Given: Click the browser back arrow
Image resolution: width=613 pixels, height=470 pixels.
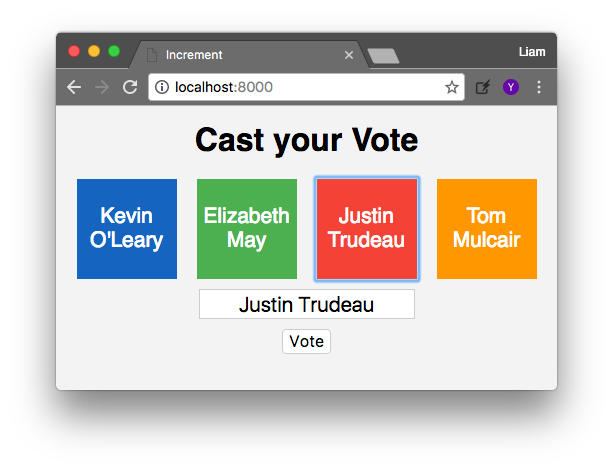Looking at the screenshot, I should click(x=74, y=87).
